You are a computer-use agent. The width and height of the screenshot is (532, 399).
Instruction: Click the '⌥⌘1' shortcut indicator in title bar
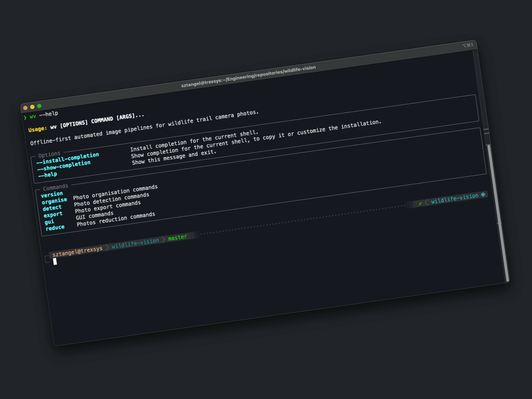(x=468, y=45)
